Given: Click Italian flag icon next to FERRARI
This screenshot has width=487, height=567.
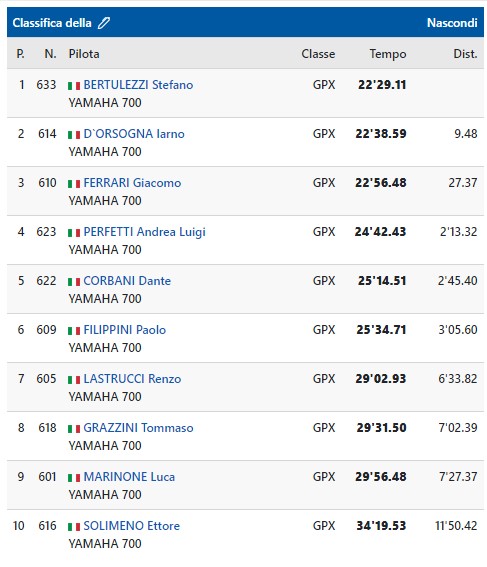Looking at the screenshot, I should coord(74,184).
